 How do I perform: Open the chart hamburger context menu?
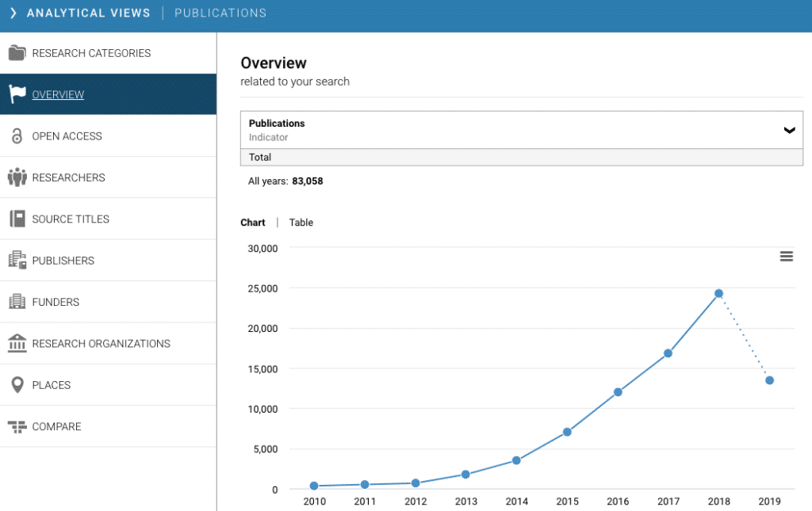(x=786, y=256)
